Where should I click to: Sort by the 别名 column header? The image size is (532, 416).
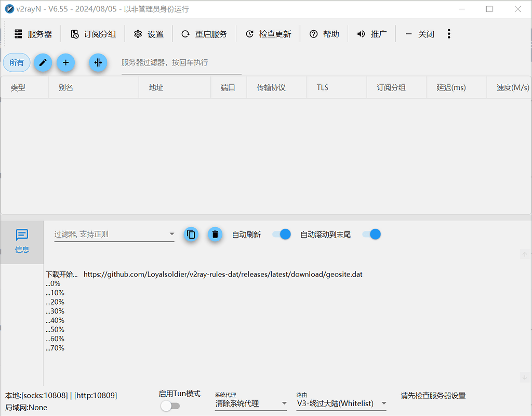pyautogui.click(x=94, y=87)
